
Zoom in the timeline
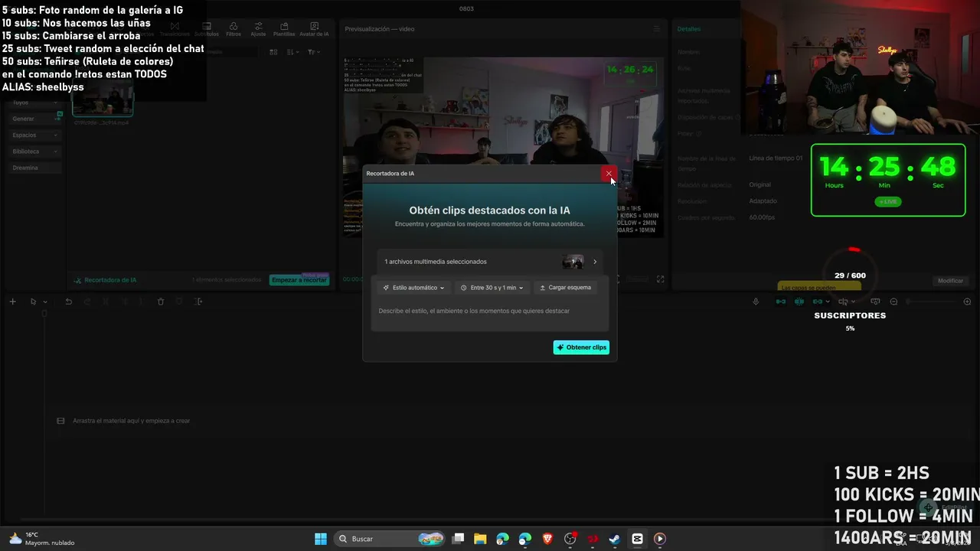[967, 302]
